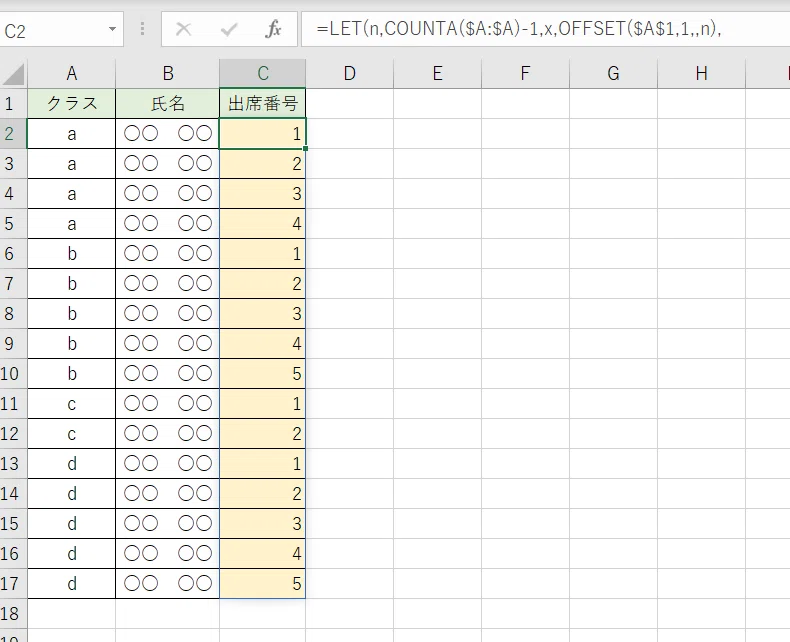Click empty cell D2

click(350, 134)
